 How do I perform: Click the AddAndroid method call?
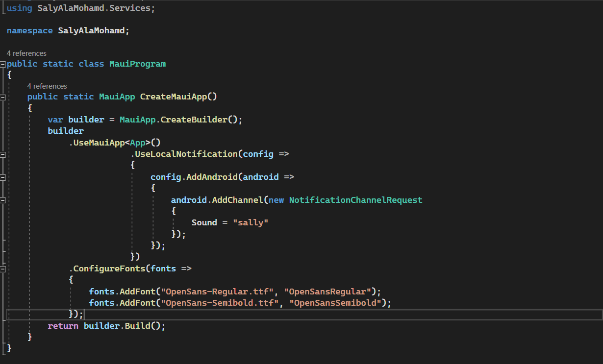click(x=212, y=177)
